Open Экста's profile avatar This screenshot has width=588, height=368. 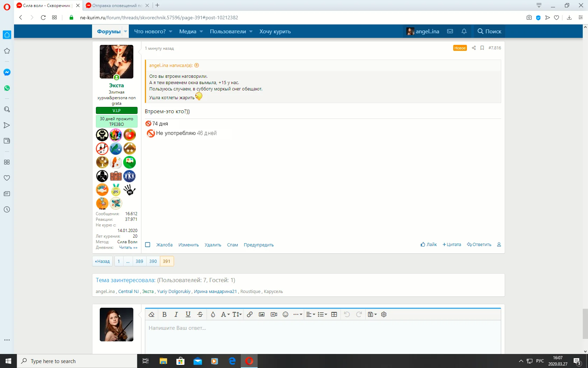(x=117, y=62)
